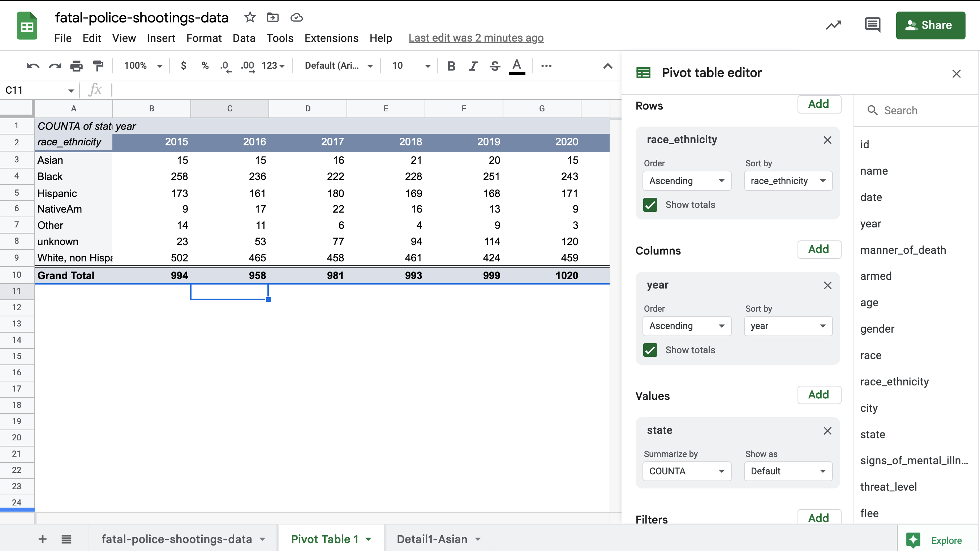Increase decimal places
The height and width of the screenshot is (551, 980).
(248, 67)
